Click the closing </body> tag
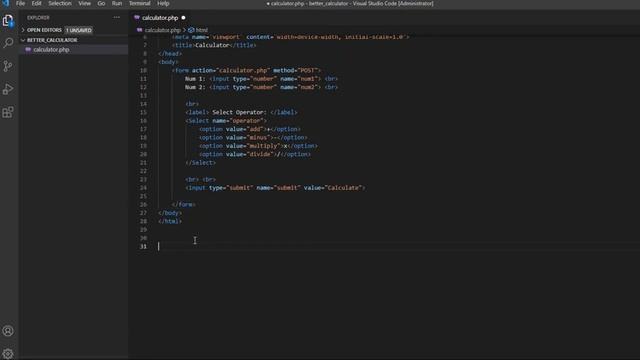Viewport: 640px width, 360px height. (x=170, y=213)
